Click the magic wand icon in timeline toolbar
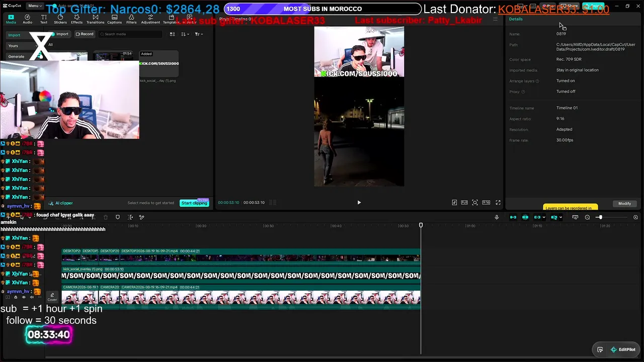644x362 pixels. [x=141, y=217]
